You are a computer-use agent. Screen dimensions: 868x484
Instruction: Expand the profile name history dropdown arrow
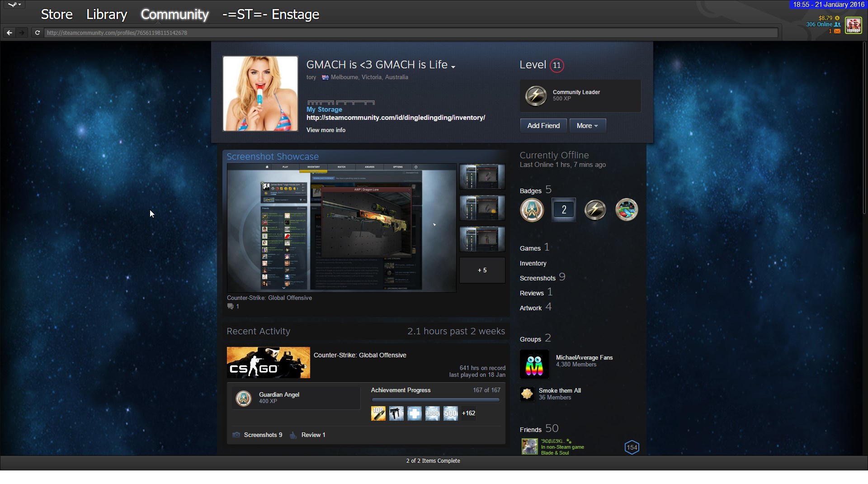click(x=453, y=66)
